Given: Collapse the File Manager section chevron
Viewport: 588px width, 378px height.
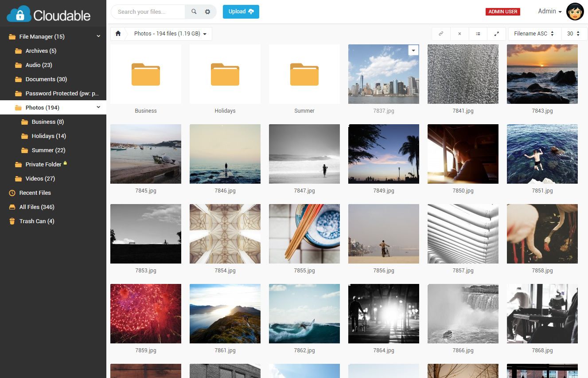Looking at the screenshot, I should [x=98, y=36].
